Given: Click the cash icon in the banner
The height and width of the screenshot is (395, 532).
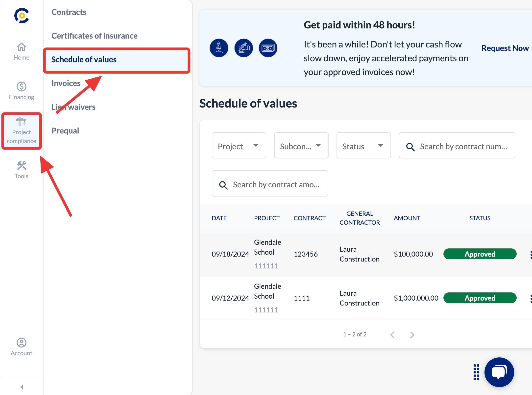Looking at the screenshot, I should [x=268, y=48].
